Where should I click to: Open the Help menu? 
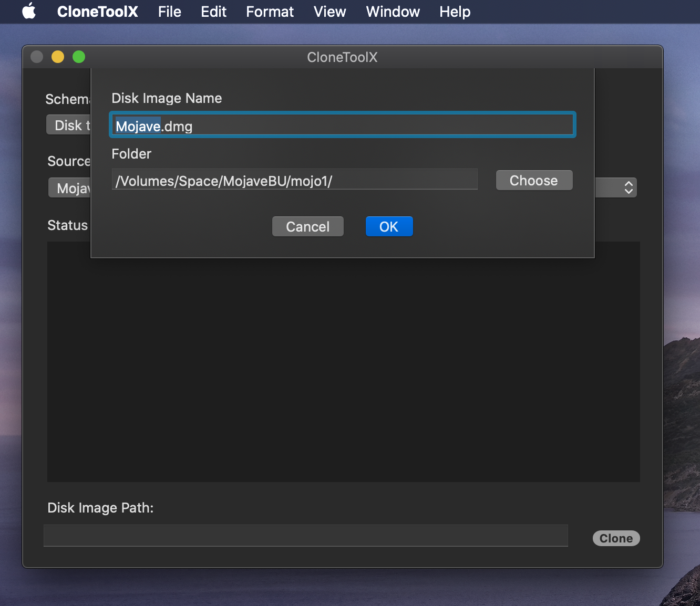pos(455,12)
